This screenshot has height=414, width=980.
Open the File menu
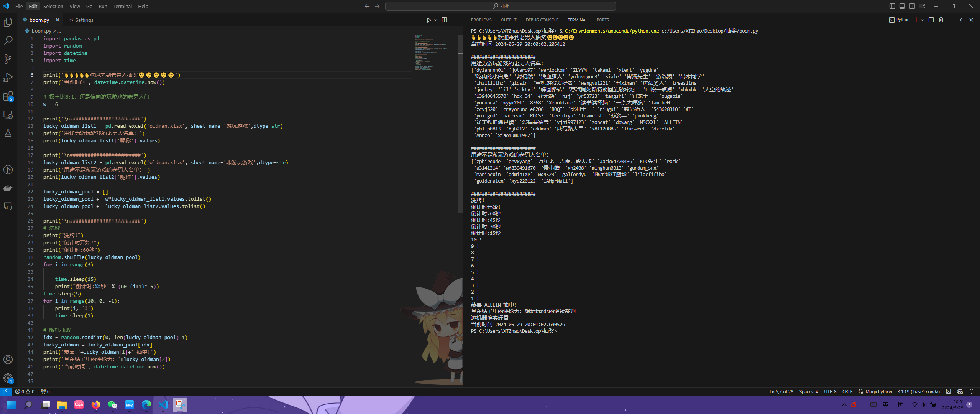click(x=19, y=6)
